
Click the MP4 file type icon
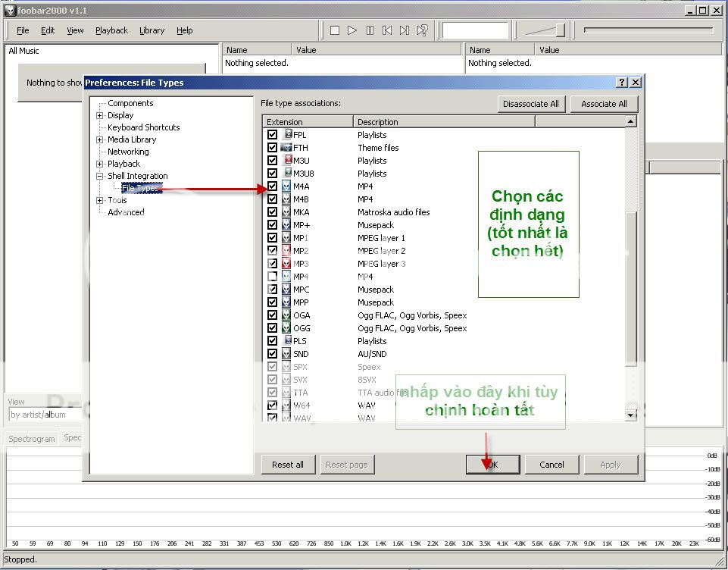286,277
